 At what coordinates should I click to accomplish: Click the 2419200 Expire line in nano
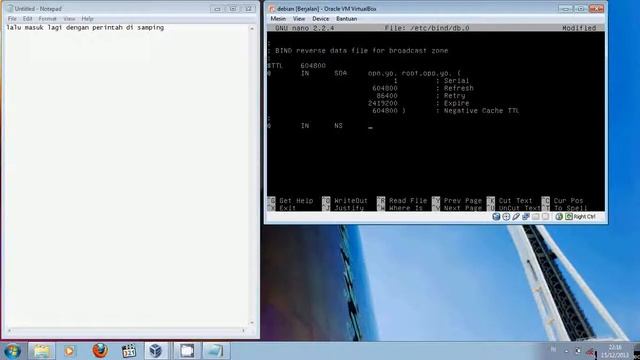(419, 104)
